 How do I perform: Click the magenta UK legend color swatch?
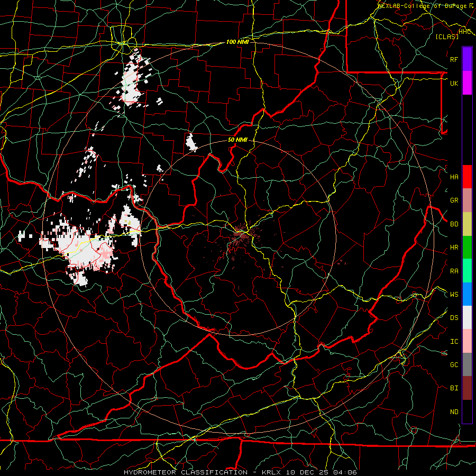pyautogui.click(x=467, y=83)
